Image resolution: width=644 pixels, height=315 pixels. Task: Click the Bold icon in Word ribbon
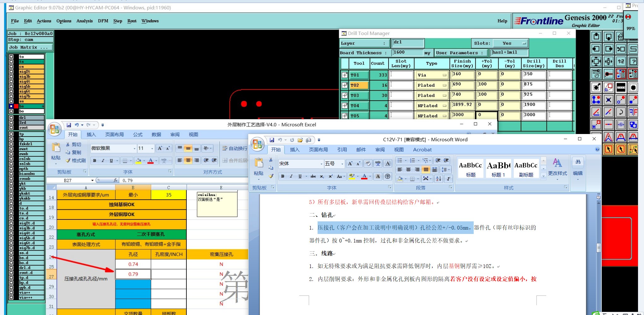point(283,176)
